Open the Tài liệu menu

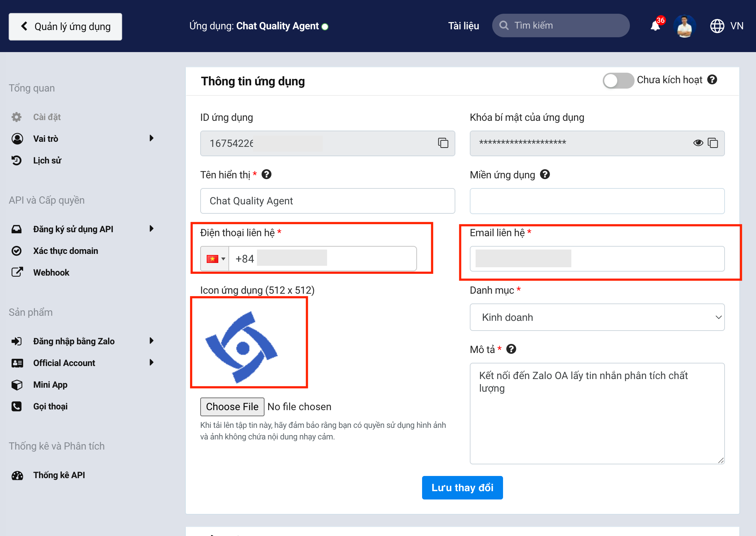click(464, 26)
